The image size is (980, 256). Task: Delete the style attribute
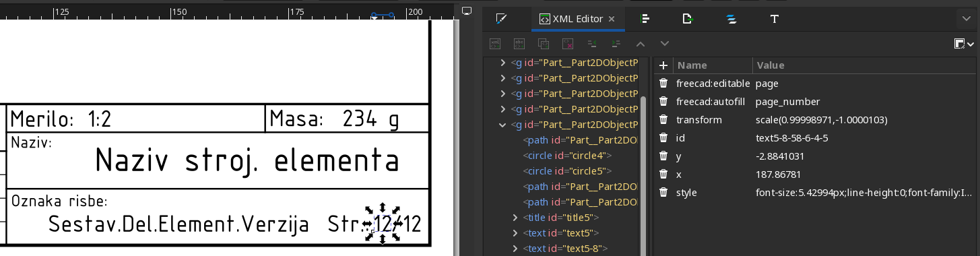click(x=663, y=193)
